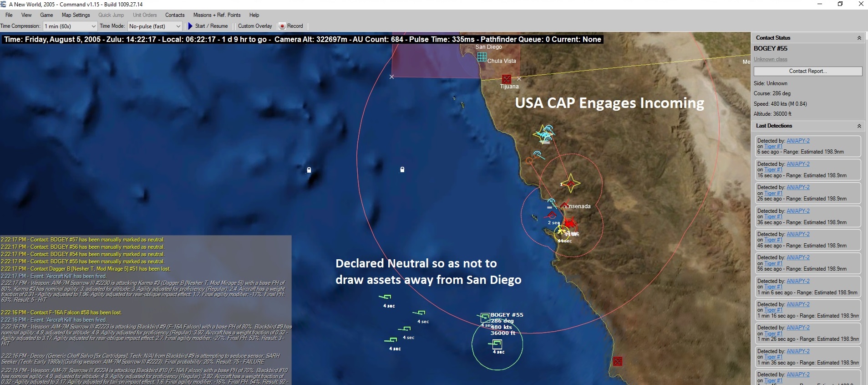Open Tiger #1 link in the '1 min 6 sec ago' detection
The width and height of the screenshot is (868, 385).
773,287
